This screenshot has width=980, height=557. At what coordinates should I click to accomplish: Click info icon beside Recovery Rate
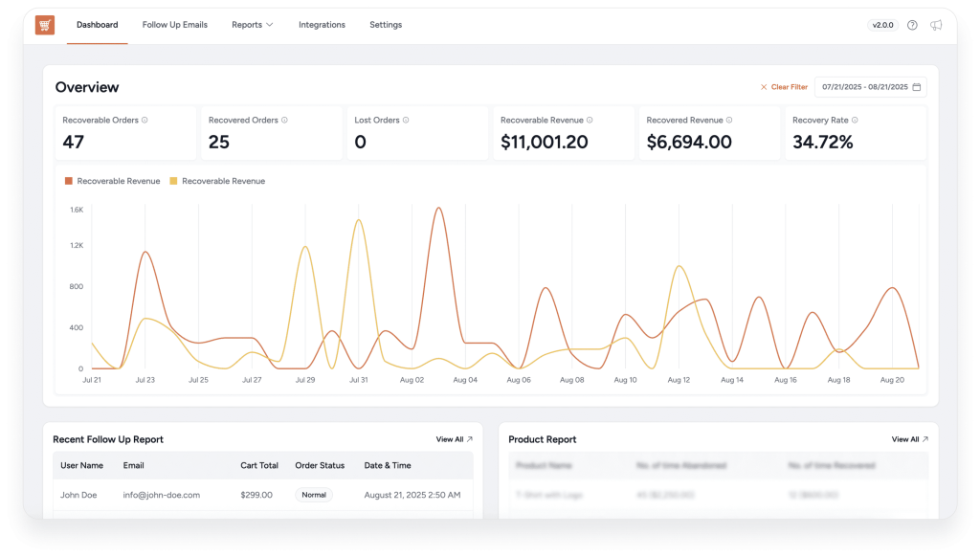pos(855,121)
